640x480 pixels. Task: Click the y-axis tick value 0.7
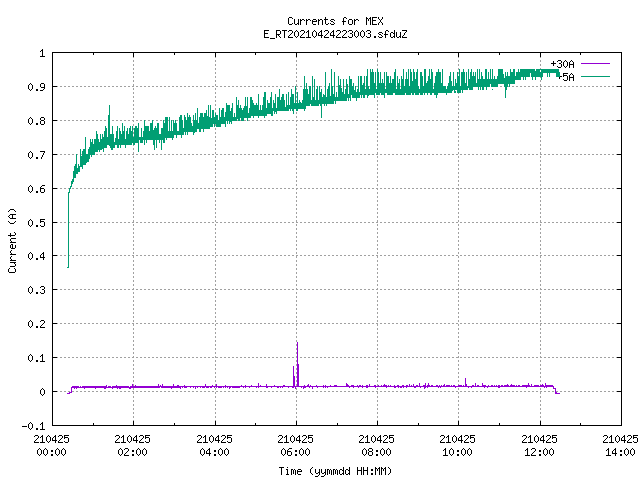tap(37, 155)
